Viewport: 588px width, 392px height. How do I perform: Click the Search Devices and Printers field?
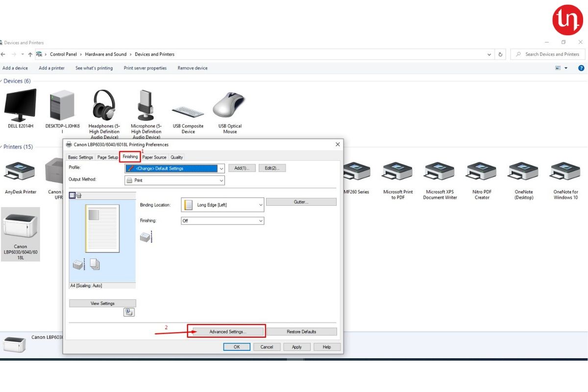pos(548,54)
